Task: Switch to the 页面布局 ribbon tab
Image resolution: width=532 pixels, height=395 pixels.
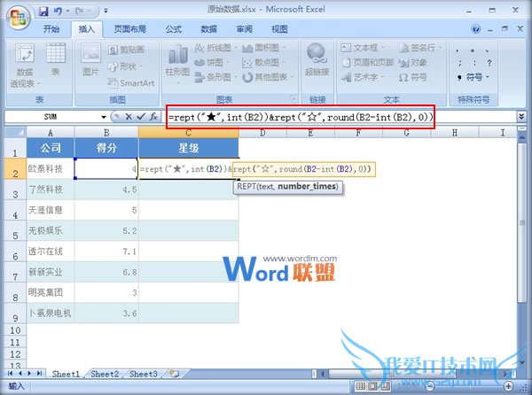Action: [x=129, y=29]
